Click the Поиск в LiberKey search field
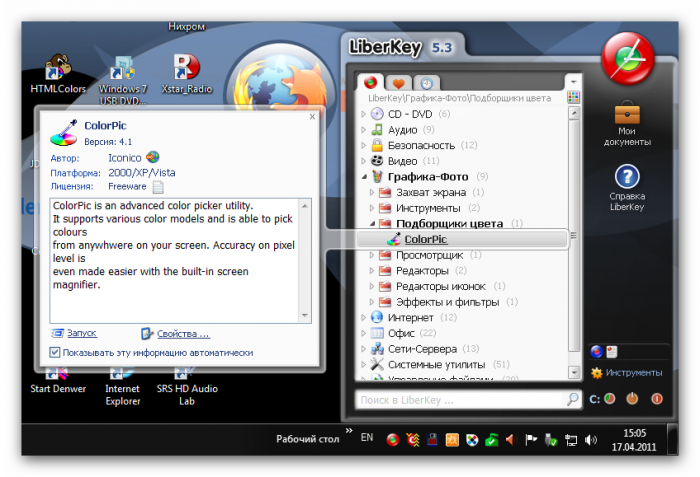 pyautogui.click(x=460, y=399)
